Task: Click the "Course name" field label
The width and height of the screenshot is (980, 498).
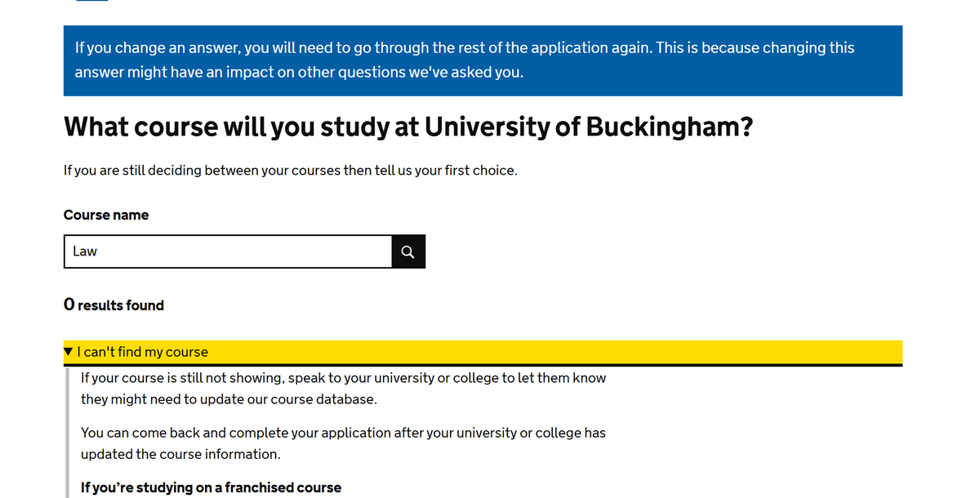Action: click(x=106, y=215)
